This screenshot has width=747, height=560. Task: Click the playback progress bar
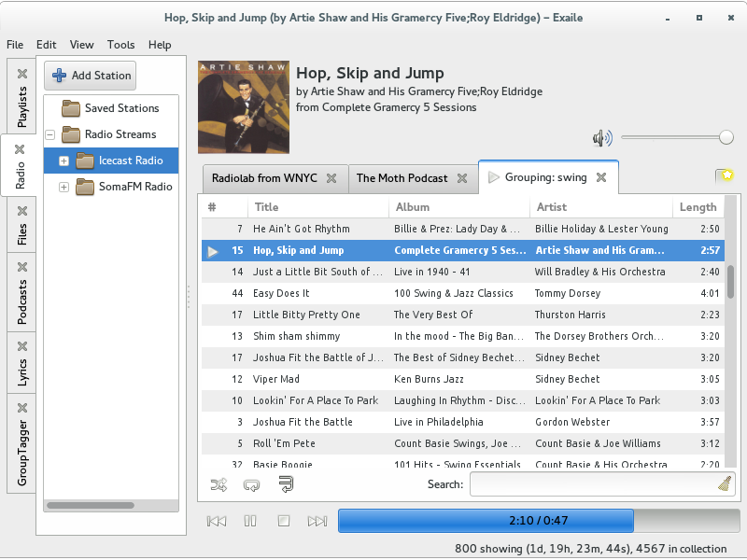(x=539, y=521)
